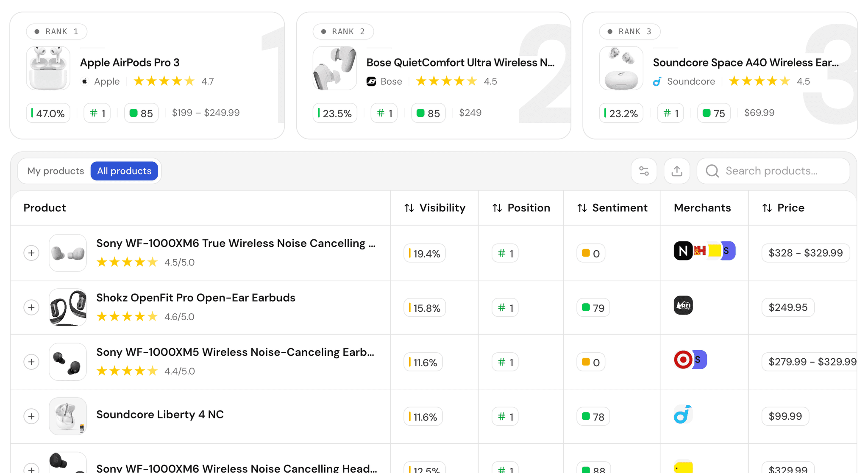
Task: Click the Soundcore brand logo in Rank 3 card
Action: [657, 81]
